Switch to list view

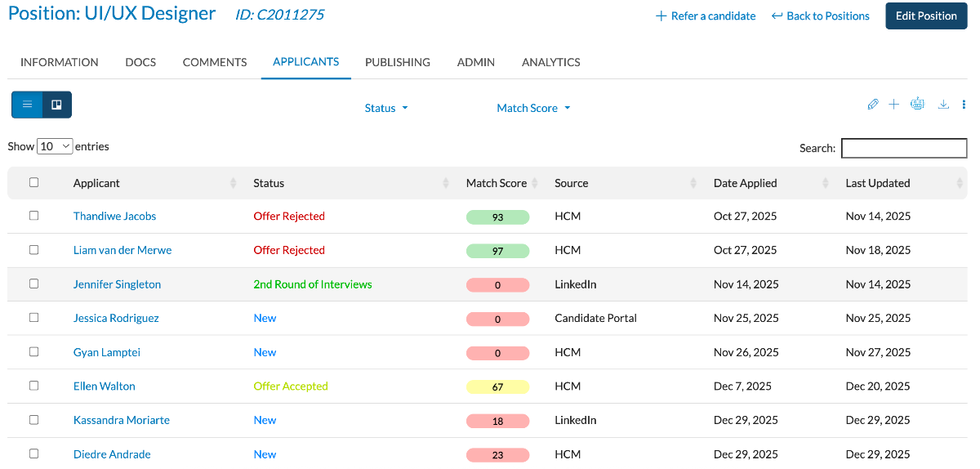(x=27, y=105)
